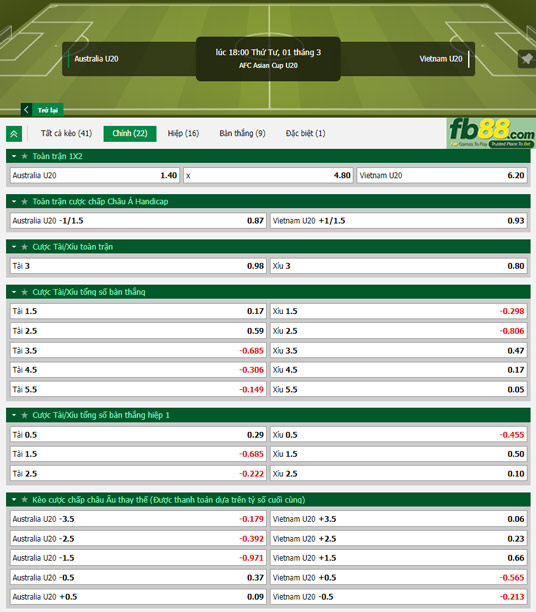Image resolution: width=536 pixels, height=612 pixels.
Task: Open the Tất cả kèo (41) tab
Action: click(66, 133)
